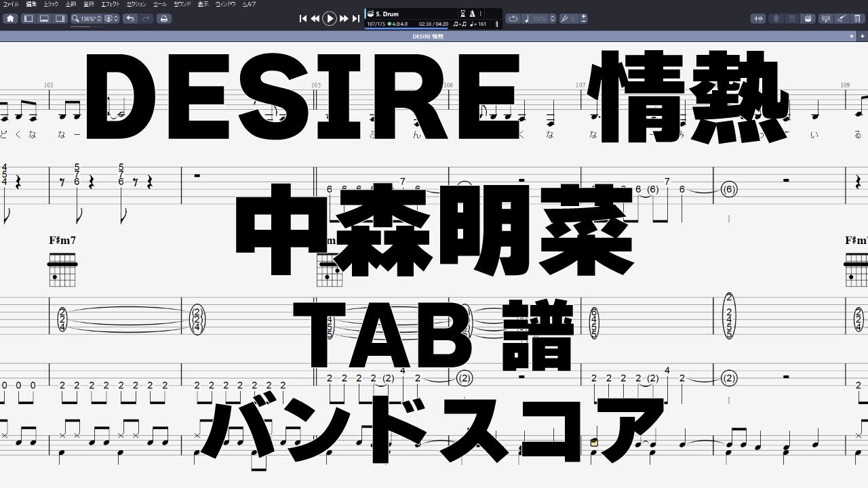
Task: Jump to the first bar
Action: point(303,19)
